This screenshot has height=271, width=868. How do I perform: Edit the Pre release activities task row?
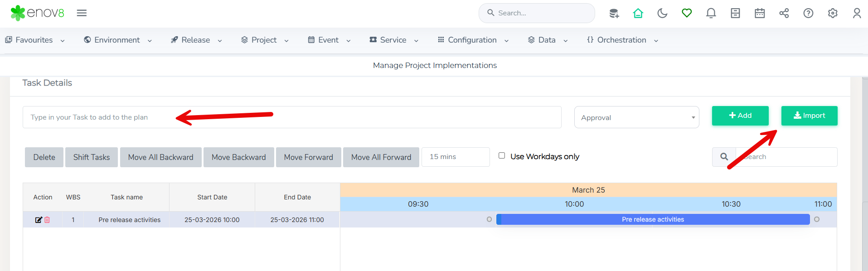tap(39, 220)
